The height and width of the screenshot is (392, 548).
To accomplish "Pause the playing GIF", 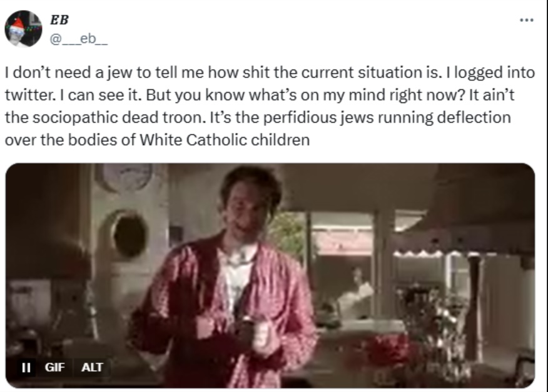I will 26,367.
